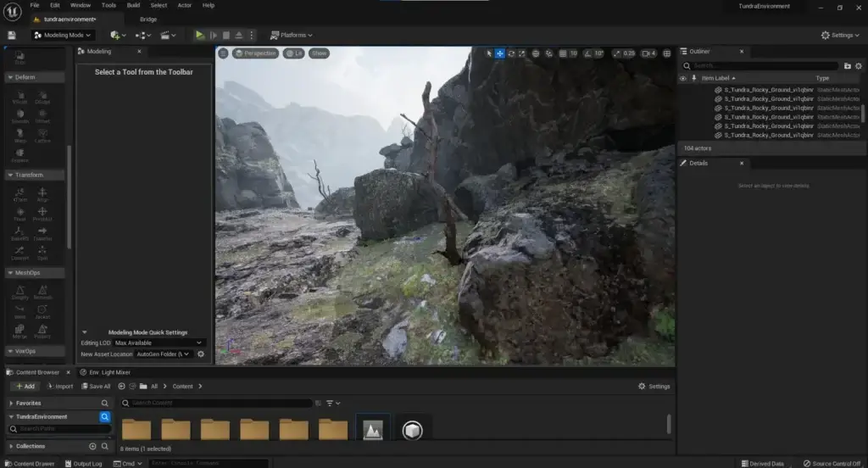
Task: Click the Merge tool in MeshOps
Action: (19, 331)
